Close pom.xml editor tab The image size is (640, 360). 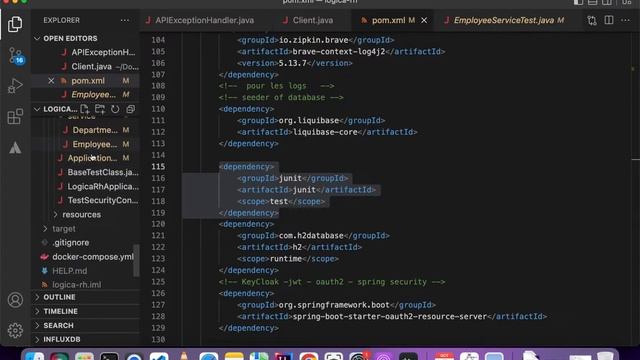[424, 20]
